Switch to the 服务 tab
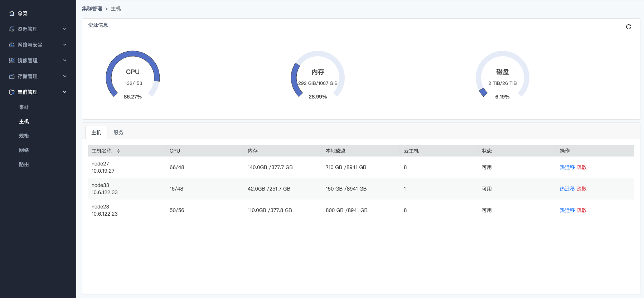 118,133
